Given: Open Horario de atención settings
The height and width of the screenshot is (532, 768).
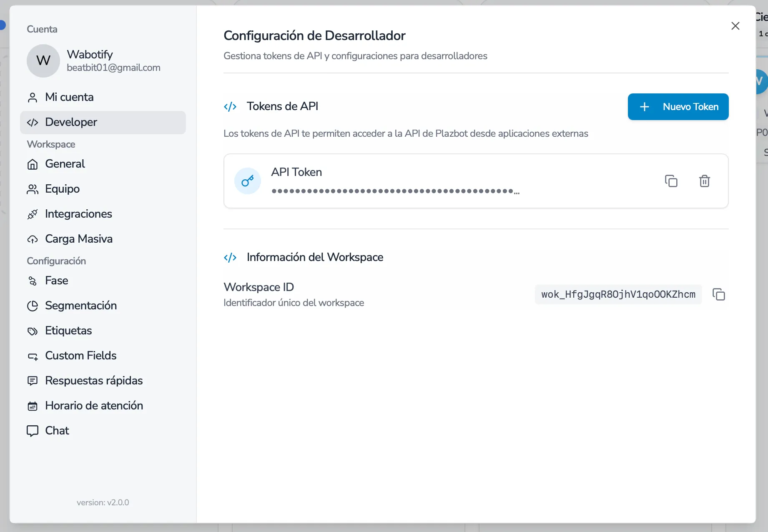Looking at the screenshot, I should tap(94, 406).
